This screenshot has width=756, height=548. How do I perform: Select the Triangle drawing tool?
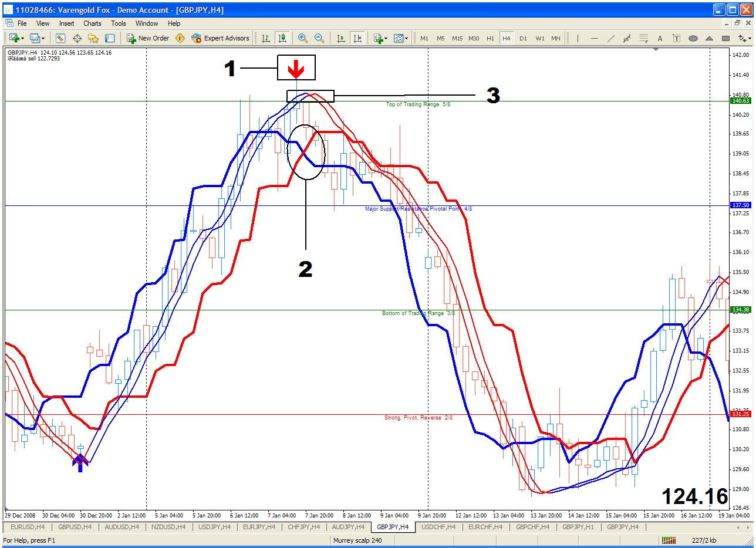click(709, 38)
